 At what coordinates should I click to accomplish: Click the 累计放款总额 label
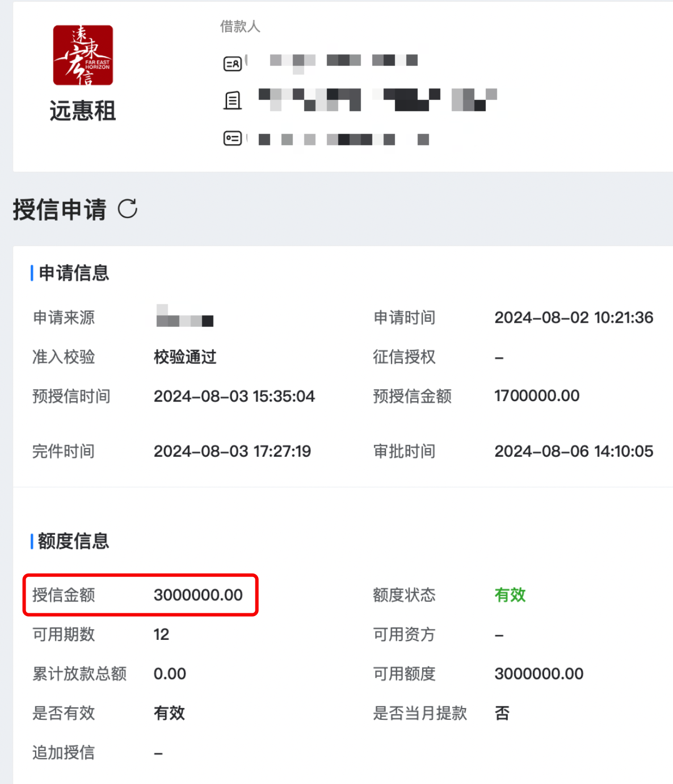pyautogui.click(x=79, y=673)
